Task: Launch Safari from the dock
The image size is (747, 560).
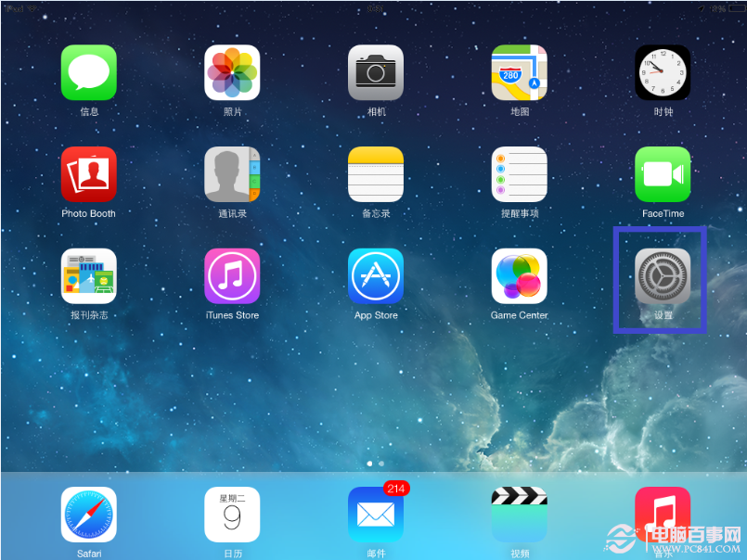Action: (x=88, y=515)
